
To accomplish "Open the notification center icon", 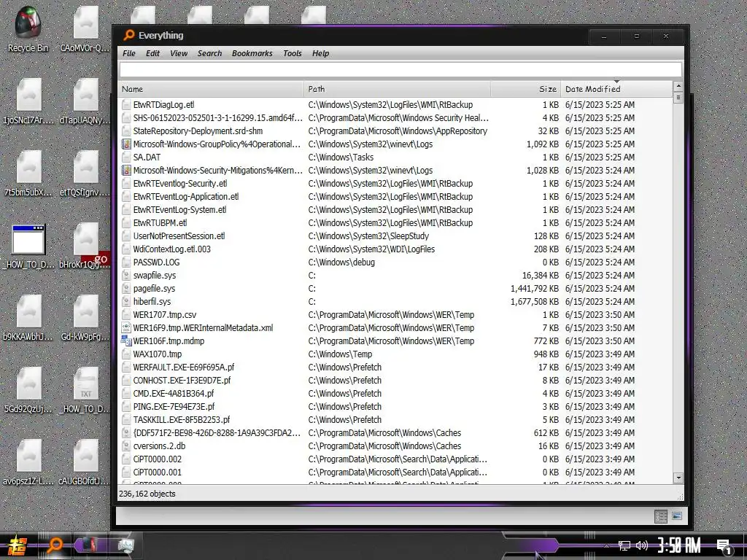I will pyautogui.click(x=724, y=546).
